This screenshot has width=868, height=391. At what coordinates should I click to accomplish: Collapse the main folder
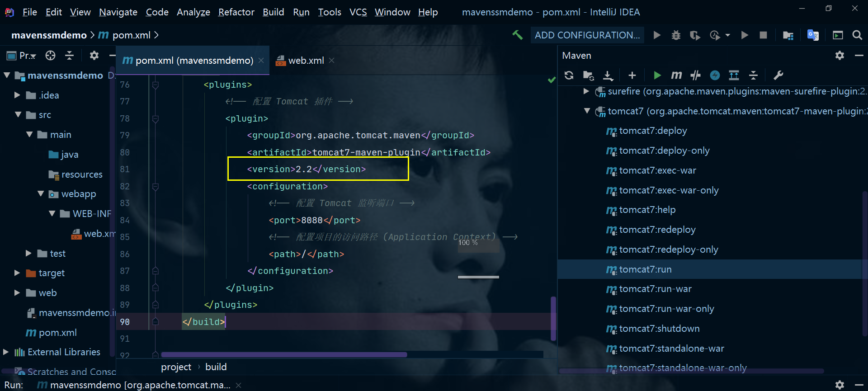coord(29,134)
